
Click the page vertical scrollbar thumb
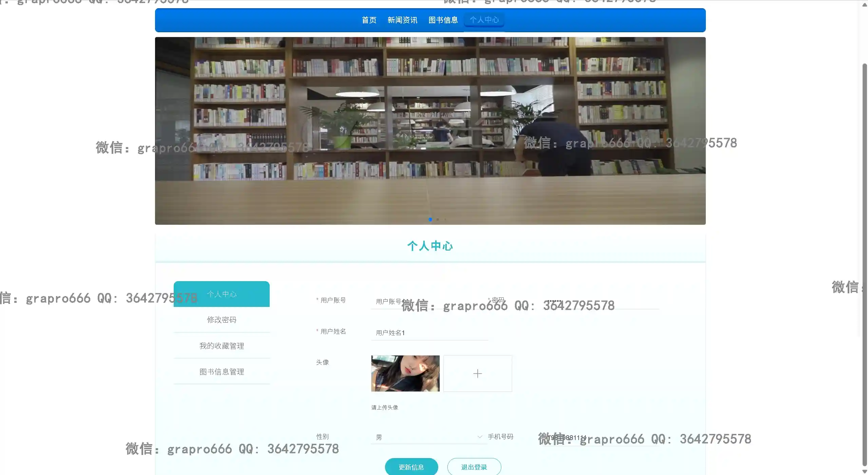coord(864,265)
